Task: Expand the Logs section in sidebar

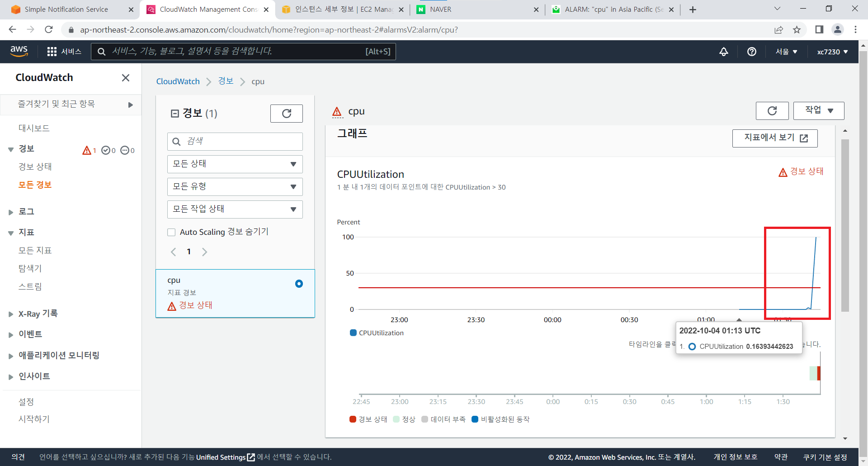Action: coord(11,212)
